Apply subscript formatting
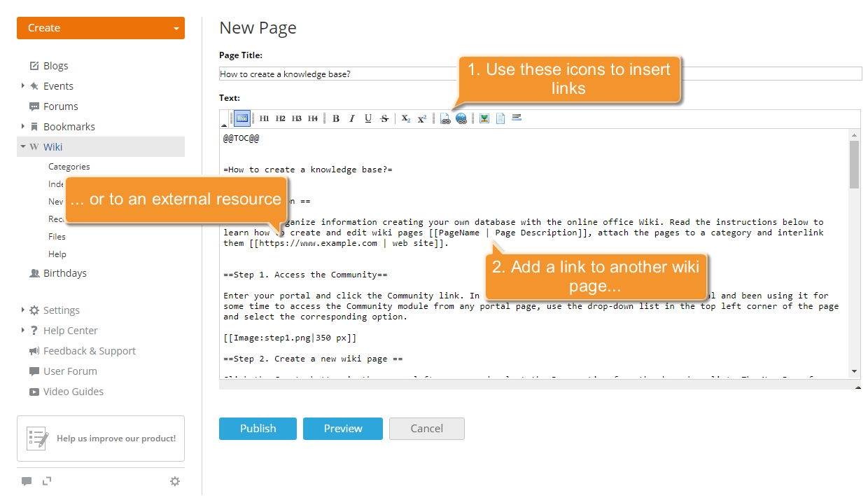This screenshot has width=868, height=496. pos(406,118)
